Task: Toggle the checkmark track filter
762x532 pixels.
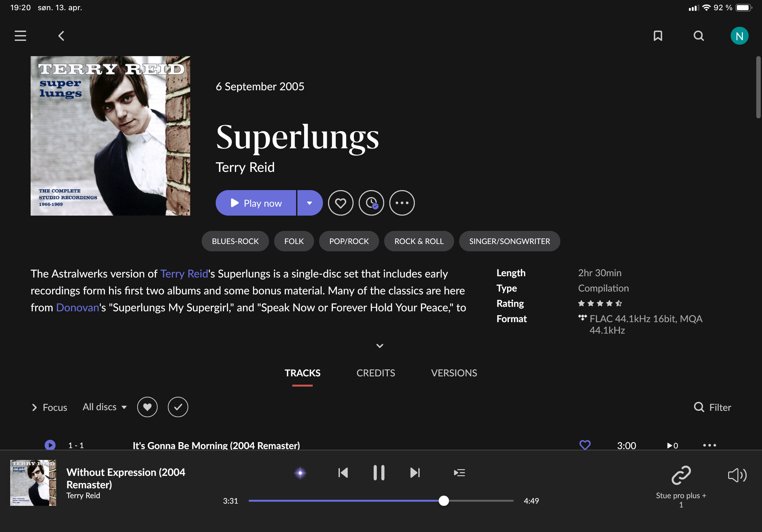Action: (178, 407)
